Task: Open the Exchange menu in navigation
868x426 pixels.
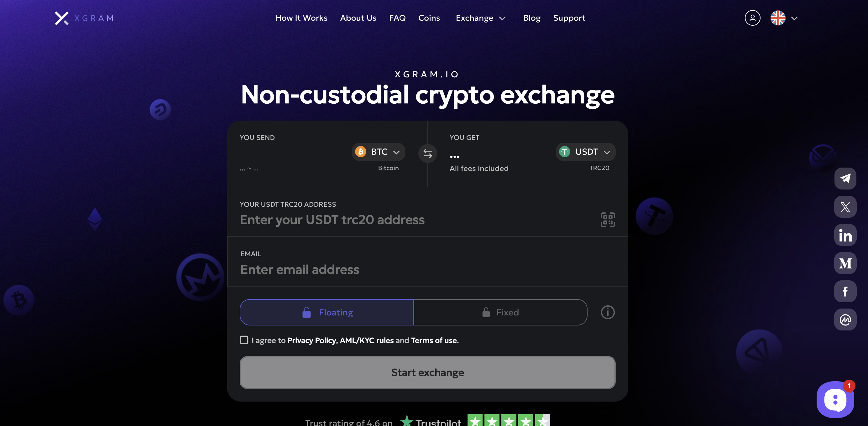Action: (480, 18)
